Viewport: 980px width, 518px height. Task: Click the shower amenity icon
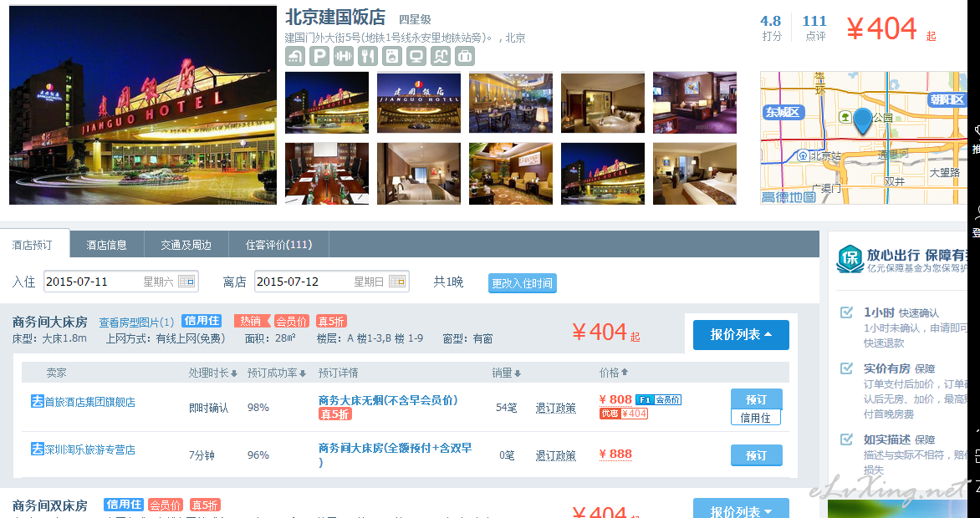click(295, 56)
